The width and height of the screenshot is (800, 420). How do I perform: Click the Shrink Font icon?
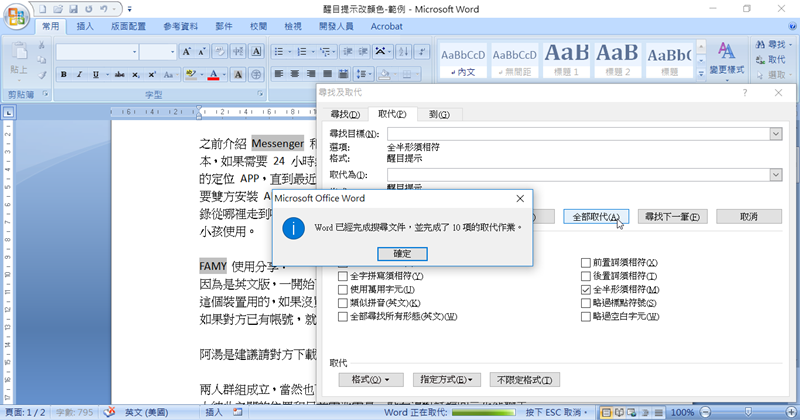[x=202, y=52]
